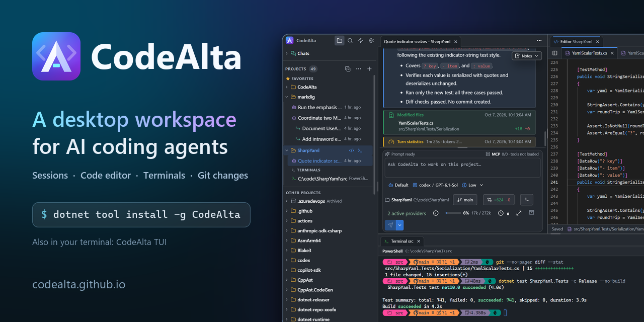644x322 pixels.
Task: Open 'Run the emphasis' session
Action: tap(329, 107)
